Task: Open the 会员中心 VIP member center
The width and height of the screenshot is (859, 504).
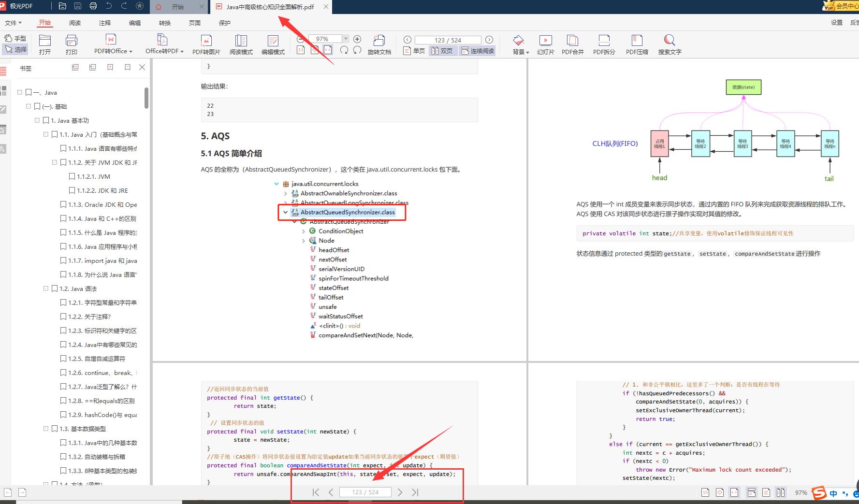Action: [x=841, y=6]
